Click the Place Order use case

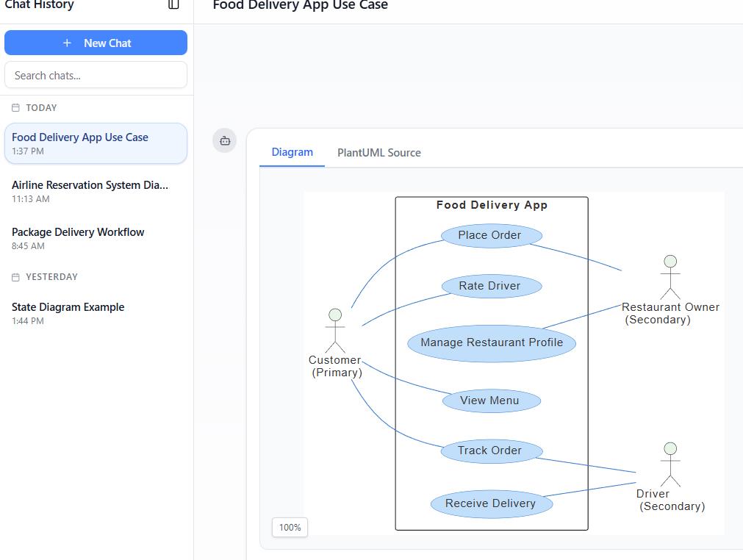[490, 235]
